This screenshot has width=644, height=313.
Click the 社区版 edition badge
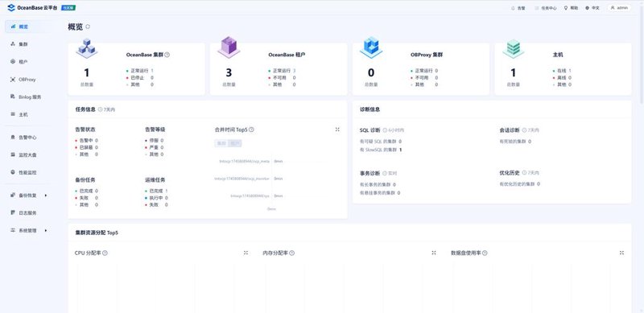click(x=68, y=8)
